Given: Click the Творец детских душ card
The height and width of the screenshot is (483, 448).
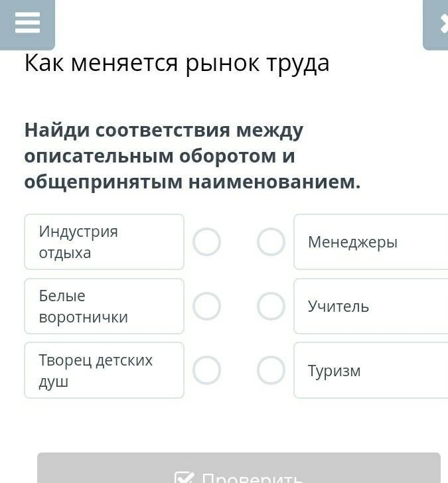Looking at the screenshot, I should (104, 370).
